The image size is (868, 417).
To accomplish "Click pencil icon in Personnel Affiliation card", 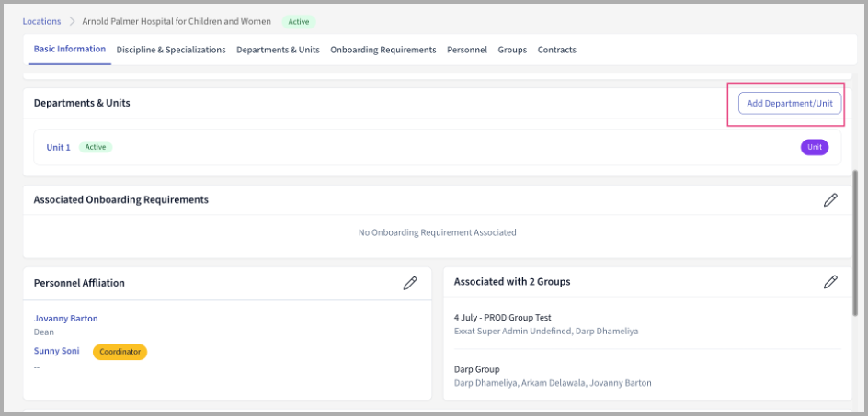I will [x=410, y=283].
